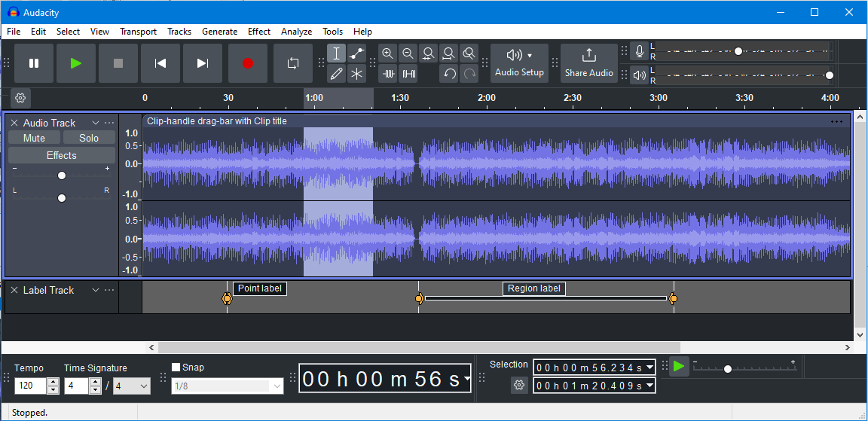Click the Region label text box

point(533,288)
